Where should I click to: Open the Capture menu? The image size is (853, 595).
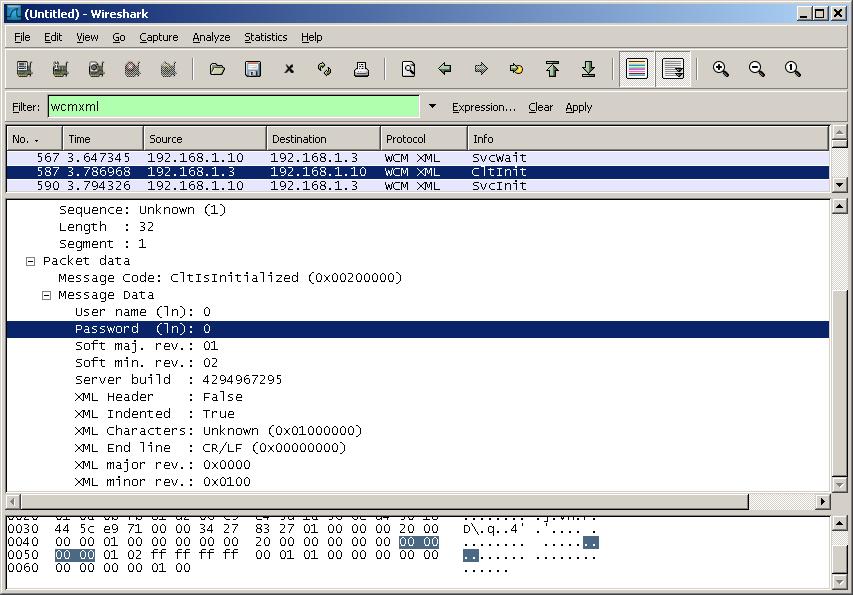pos(159,37)
